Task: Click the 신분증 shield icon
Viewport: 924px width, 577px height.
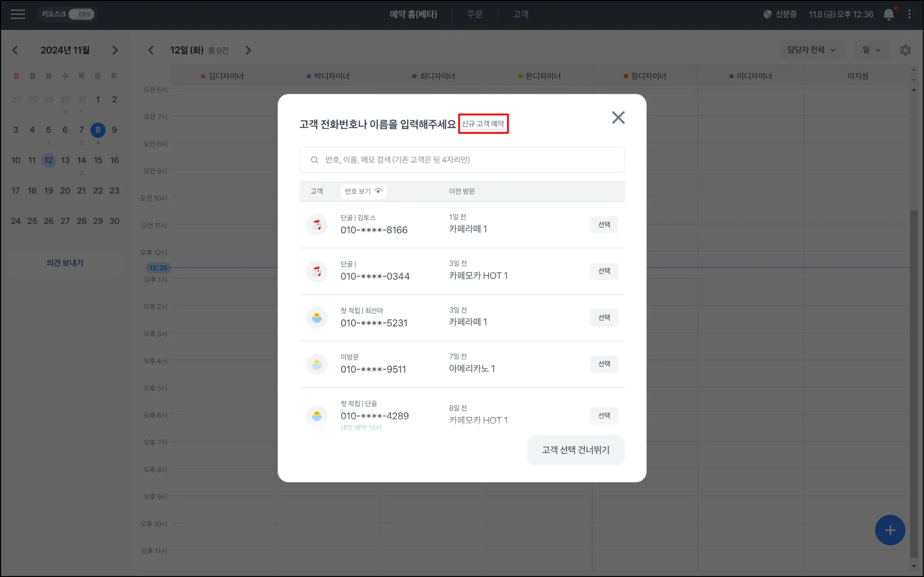Action: point(767,14)
